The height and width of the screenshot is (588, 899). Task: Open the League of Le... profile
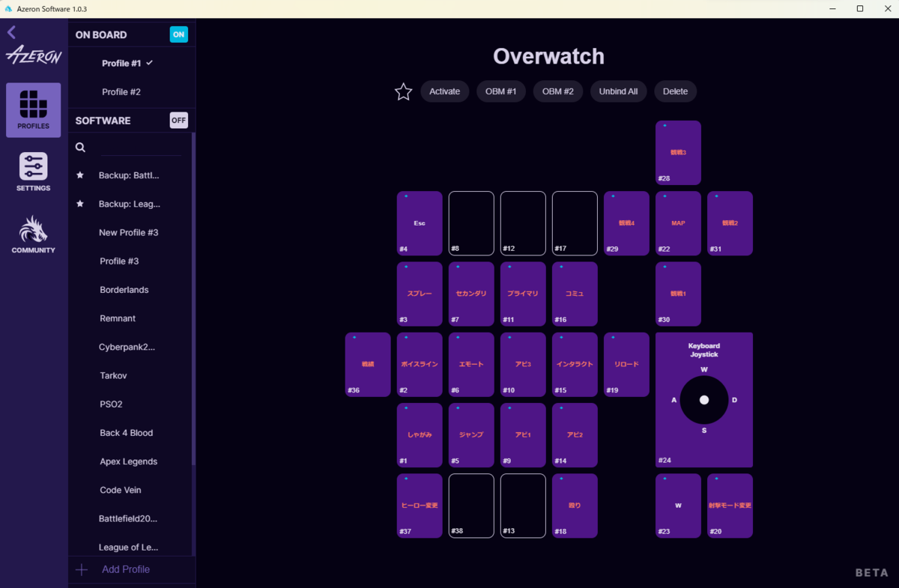point(129,547)
